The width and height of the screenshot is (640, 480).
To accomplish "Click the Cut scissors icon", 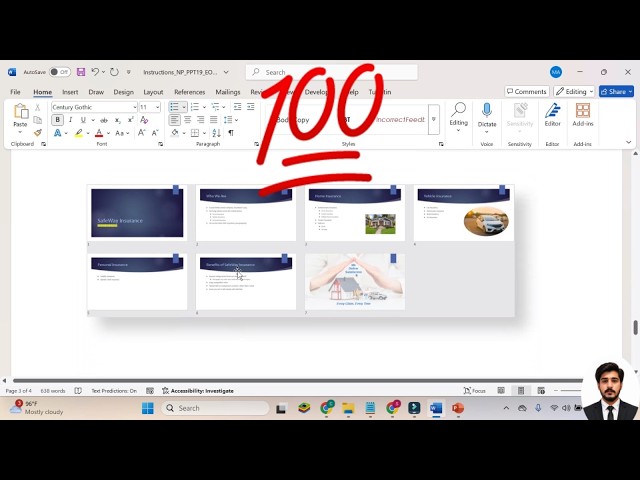I will [38, 107].
